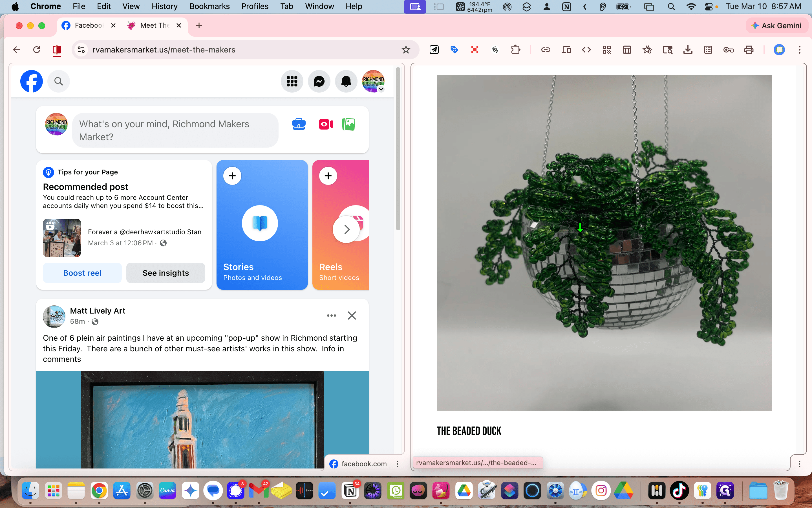Click the printer toolbar icon

point(749,50)
